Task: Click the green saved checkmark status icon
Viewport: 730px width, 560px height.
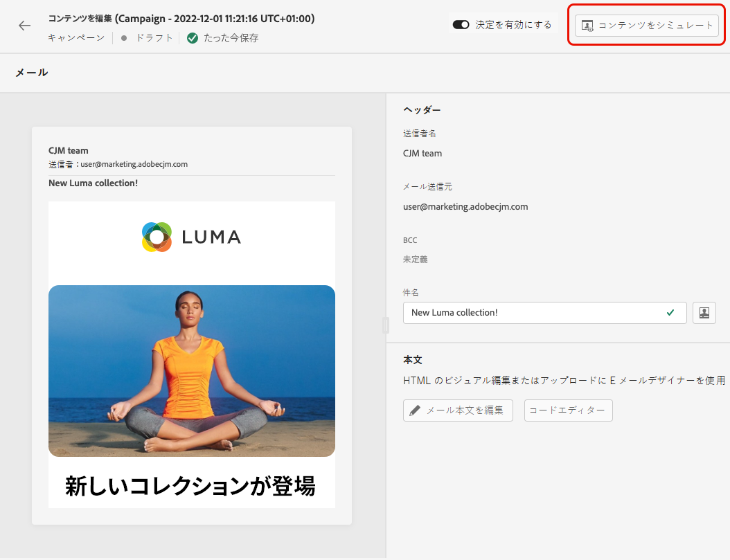Action: coord(193,38)
